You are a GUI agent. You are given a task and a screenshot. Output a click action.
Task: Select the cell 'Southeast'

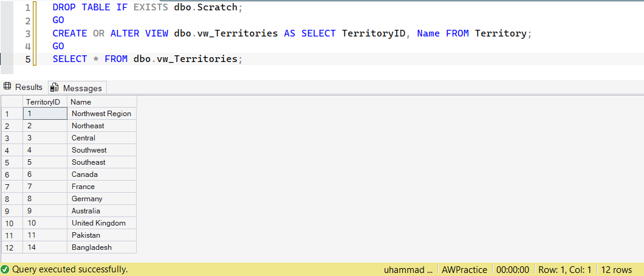[x=101, y=162]
